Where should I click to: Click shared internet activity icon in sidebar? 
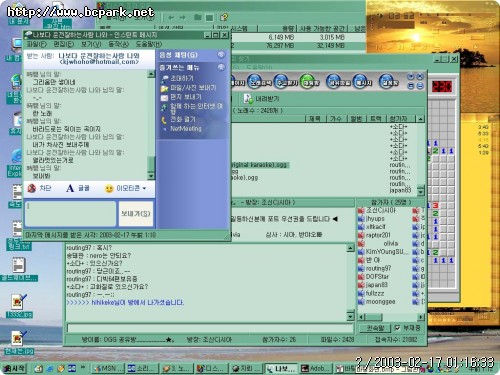click(x=164, y=107)
